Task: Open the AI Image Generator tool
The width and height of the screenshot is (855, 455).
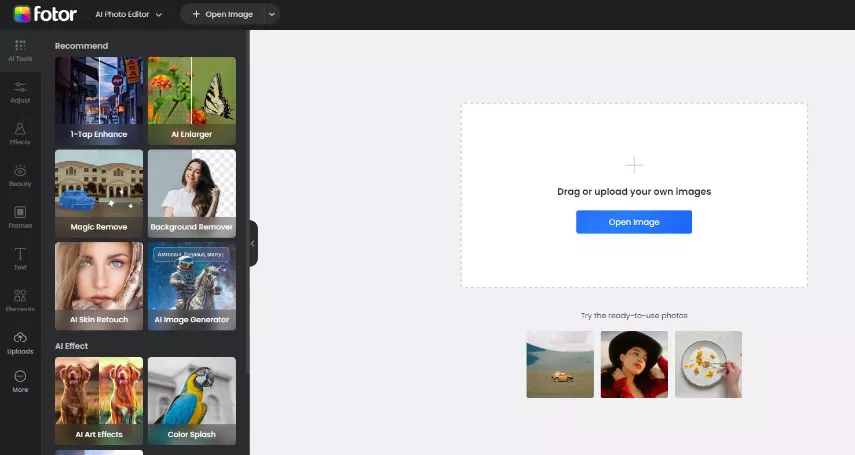Action: pyautogui.click(x=192, y=286)
